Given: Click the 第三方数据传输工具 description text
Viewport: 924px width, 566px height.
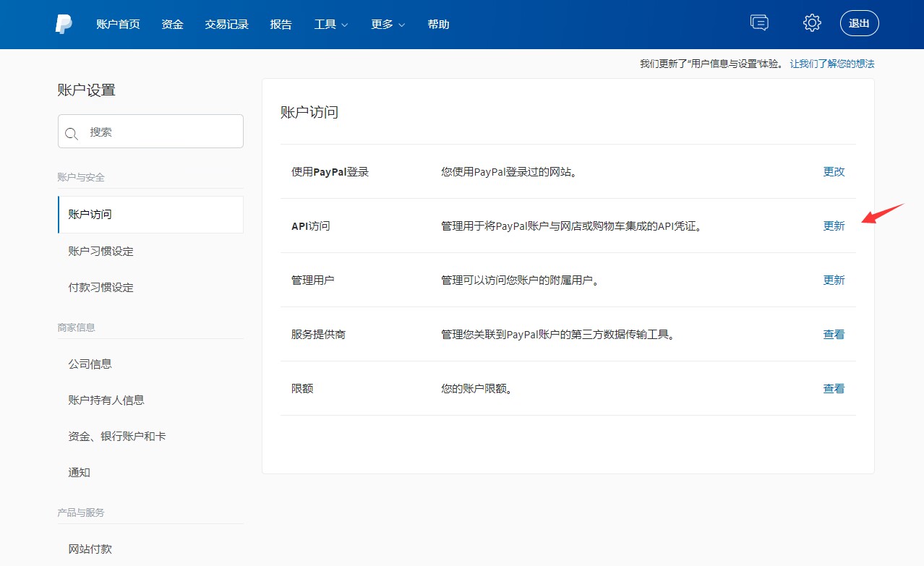Looking at the screenshot, I should [x=557, y=334].
